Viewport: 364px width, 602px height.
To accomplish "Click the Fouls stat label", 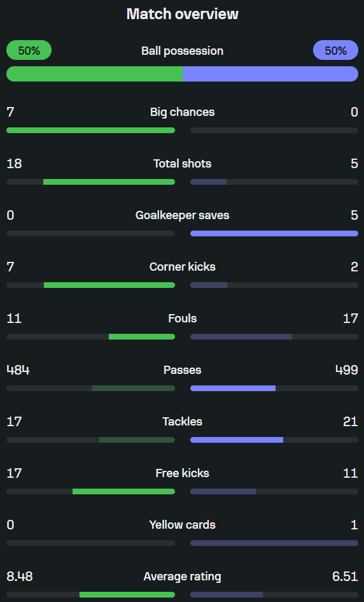I will (182, 319).
